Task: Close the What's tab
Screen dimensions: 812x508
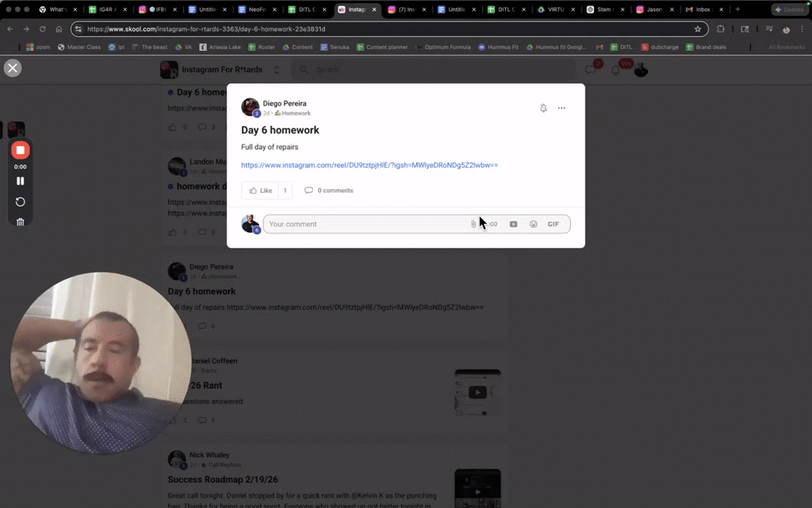Action: coord(75,10)
